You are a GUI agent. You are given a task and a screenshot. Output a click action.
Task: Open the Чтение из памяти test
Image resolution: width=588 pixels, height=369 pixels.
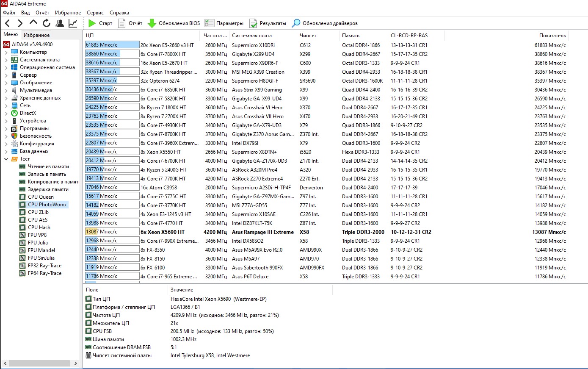pyautogui.click(x=44, y=166)
